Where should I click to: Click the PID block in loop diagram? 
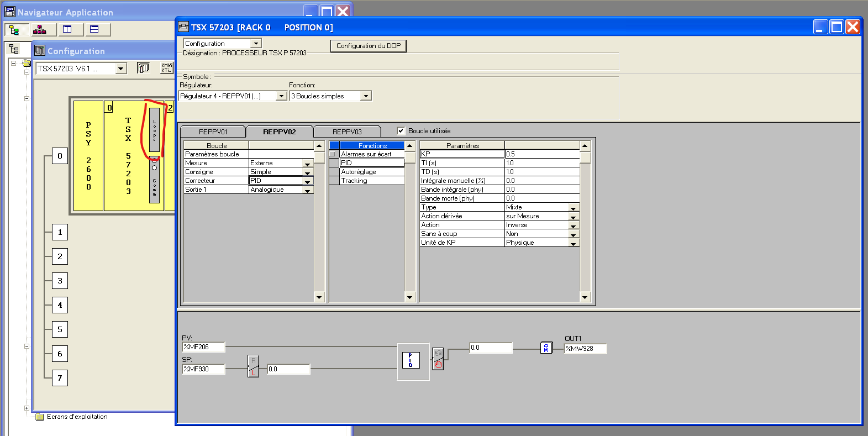[x=411, y=360]
